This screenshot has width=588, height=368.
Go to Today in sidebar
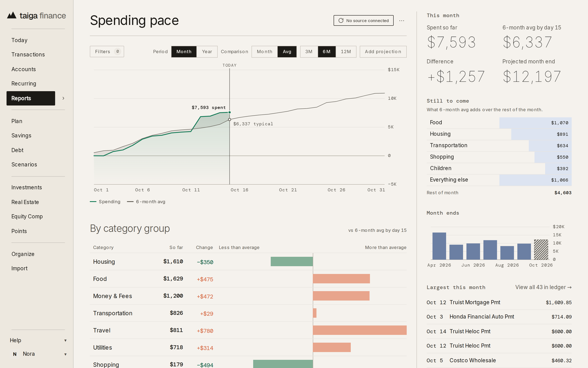20,40
